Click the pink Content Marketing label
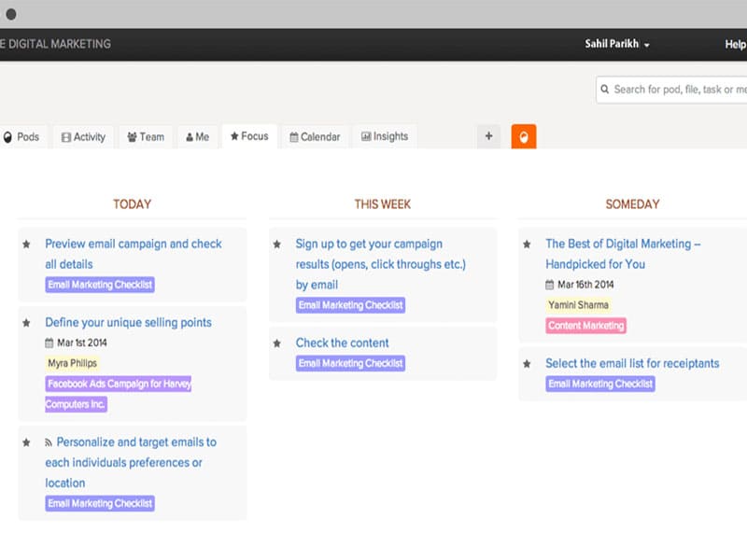 coord(585,326)
